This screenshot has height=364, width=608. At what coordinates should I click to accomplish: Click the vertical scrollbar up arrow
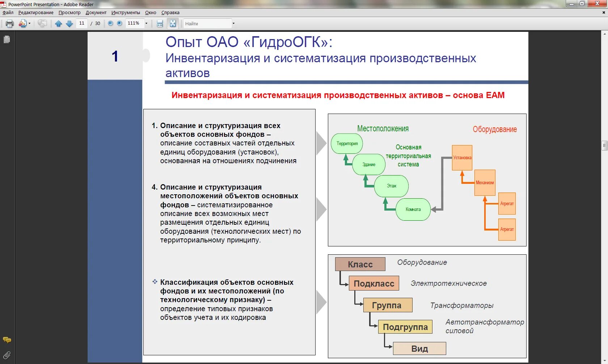(x=605, y=34)
